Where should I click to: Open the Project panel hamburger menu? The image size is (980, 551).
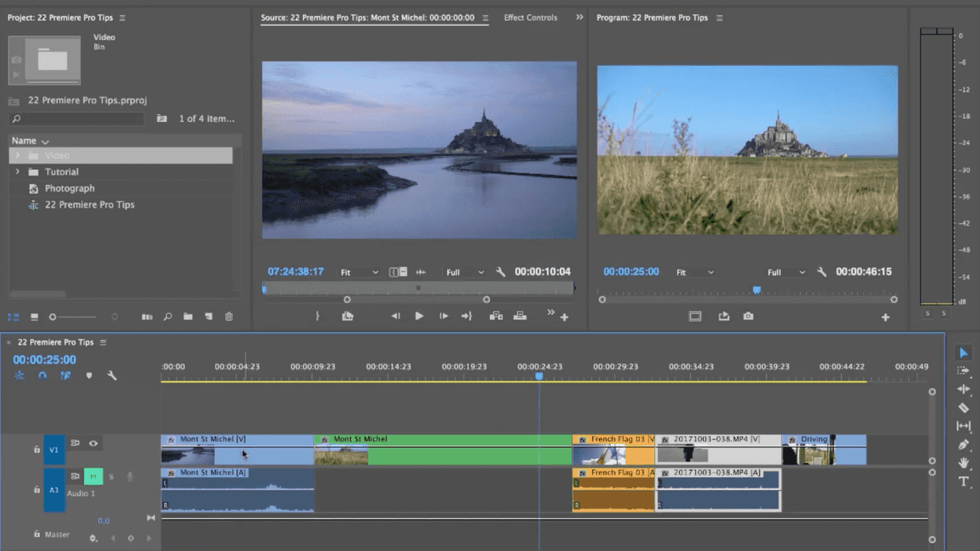(122, 18)
